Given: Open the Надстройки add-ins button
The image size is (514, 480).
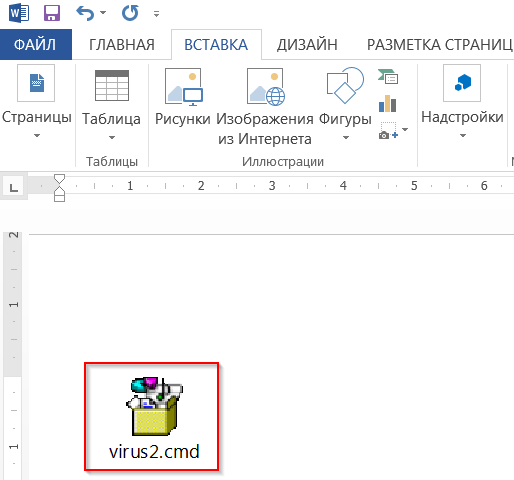Looking at the screenshot, I should click(462, 102).
